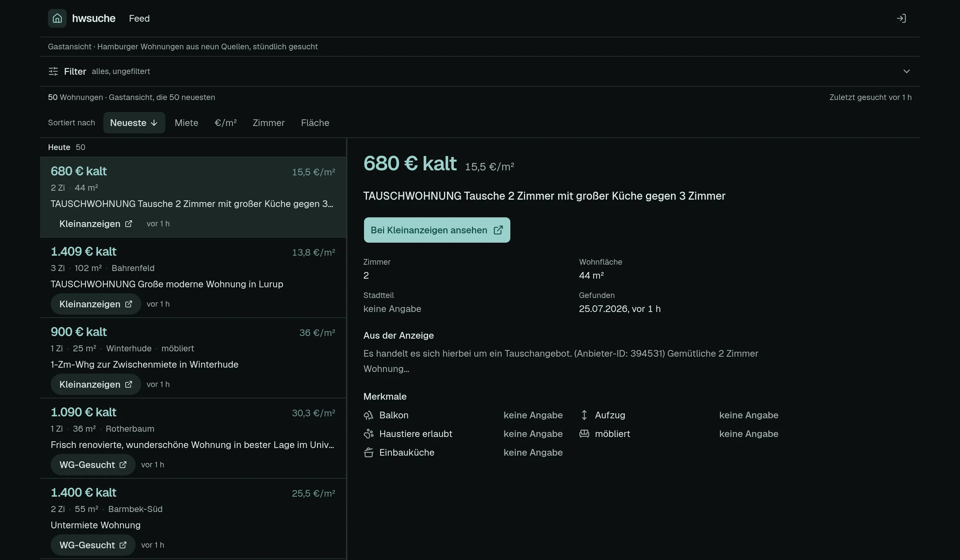Open the Kleinanzeigen link on the Winterhude listing
This screenshot has height=560, width=960.
click(96, 384)
